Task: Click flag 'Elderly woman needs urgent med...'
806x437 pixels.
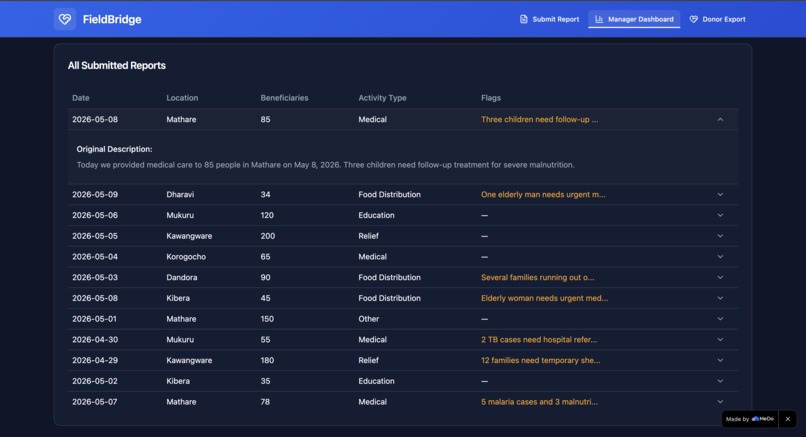Action: click(x=544, y=298)
